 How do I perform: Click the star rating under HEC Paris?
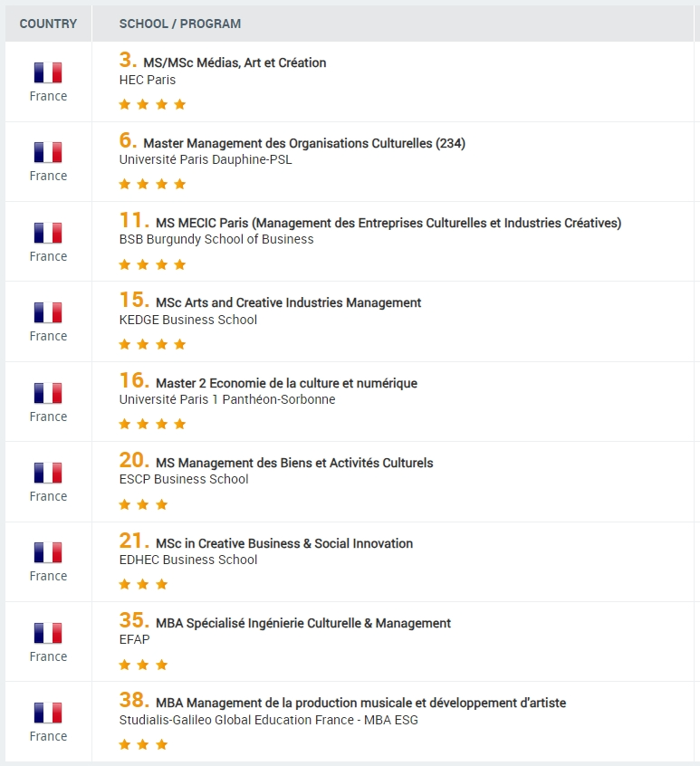(x=152, y=104)
